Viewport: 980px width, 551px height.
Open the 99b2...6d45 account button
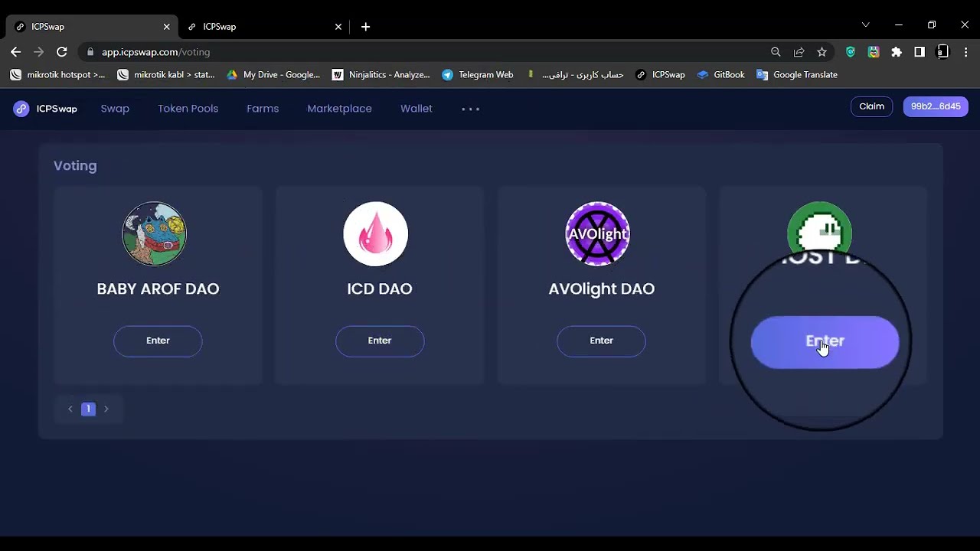click(936, 106)
